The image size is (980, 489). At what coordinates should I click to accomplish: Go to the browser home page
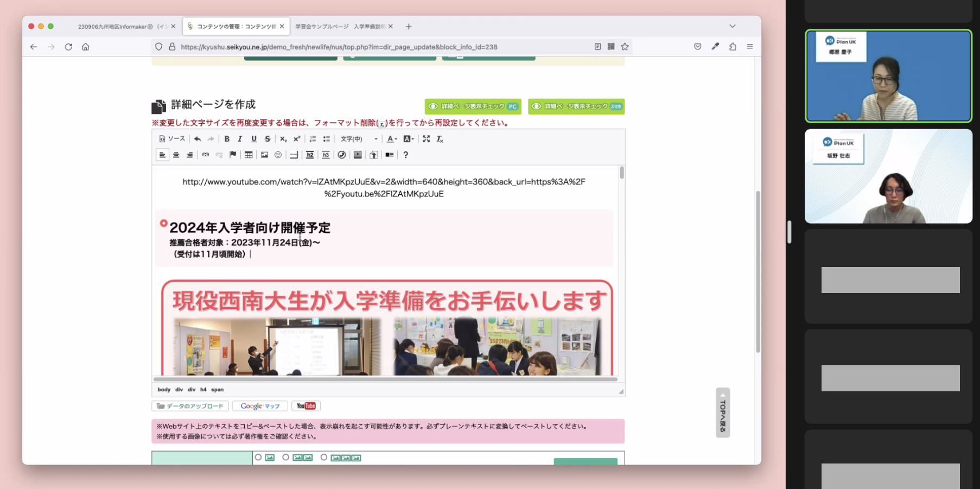tap(86, 47)
